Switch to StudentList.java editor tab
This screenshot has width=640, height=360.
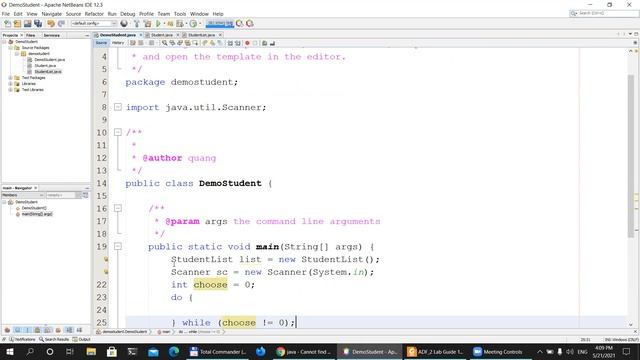pyautogui.click(x=201, y=35)
